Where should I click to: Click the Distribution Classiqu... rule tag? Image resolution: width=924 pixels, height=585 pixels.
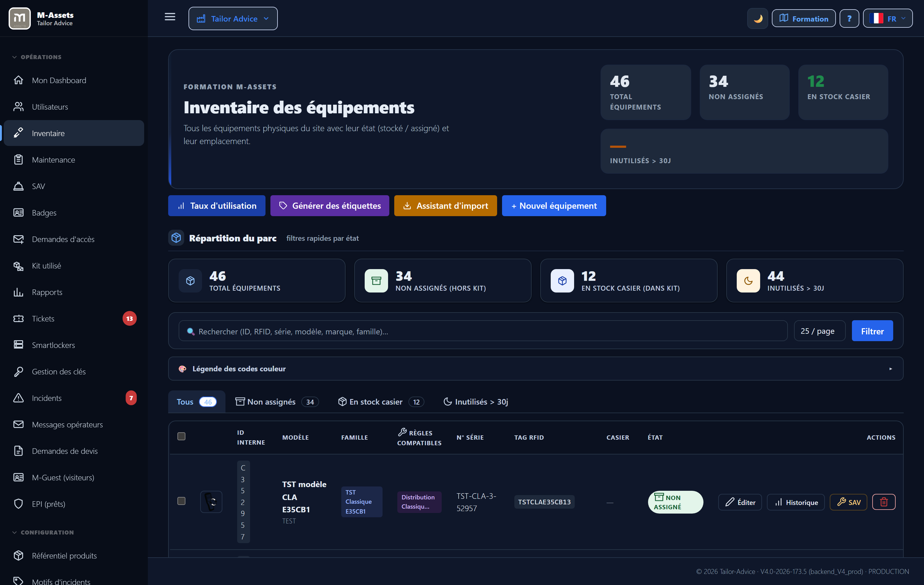click(x=419, y=502)
